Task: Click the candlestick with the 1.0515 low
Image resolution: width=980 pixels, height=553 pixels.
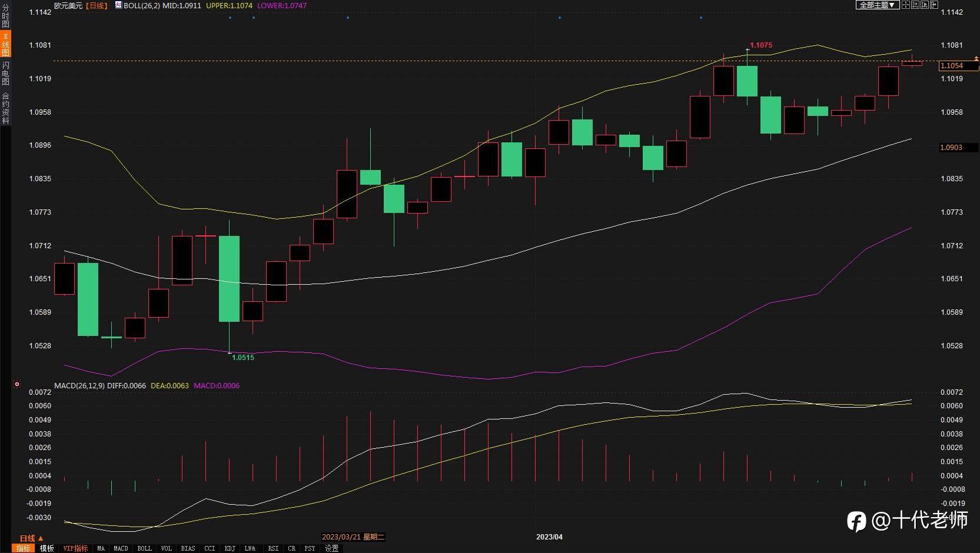Action: [x=230, y=279]
